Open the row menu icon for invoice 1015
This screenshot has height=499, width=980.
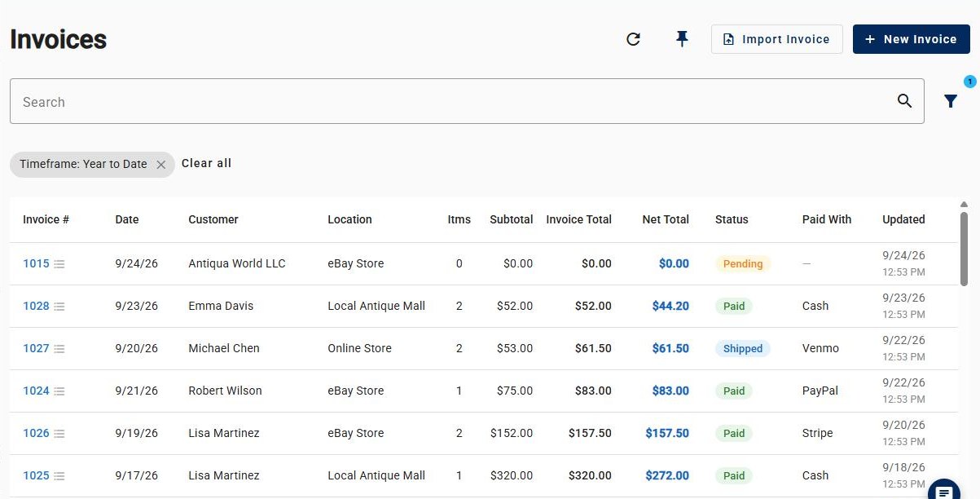pos(59,264)
